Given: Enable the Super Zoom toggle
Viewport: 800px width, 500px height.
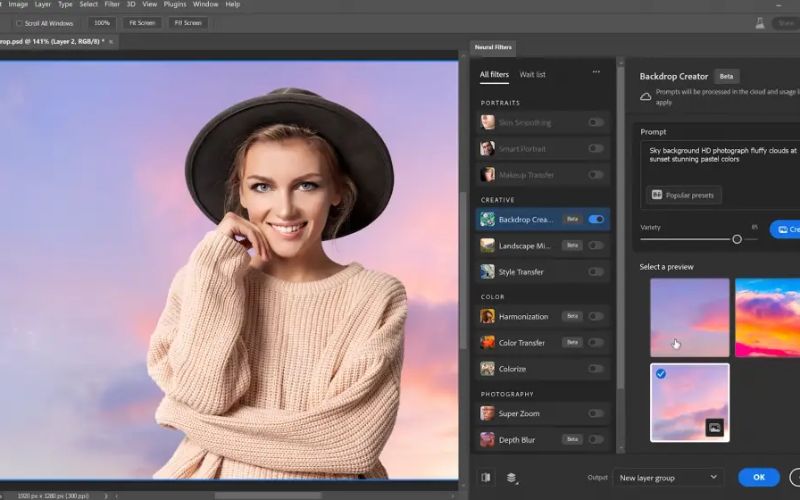Looking at the screenshot, I should [x=595, y=413].
